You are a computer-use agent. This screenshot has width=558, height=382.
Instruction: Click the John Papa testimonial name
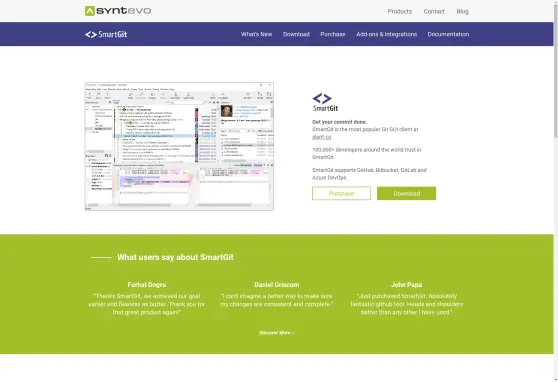406,284
